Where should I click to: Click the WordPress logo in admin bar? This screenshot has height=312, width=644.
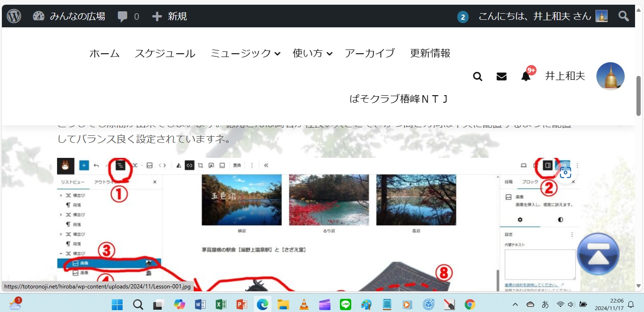pos(14,16)
